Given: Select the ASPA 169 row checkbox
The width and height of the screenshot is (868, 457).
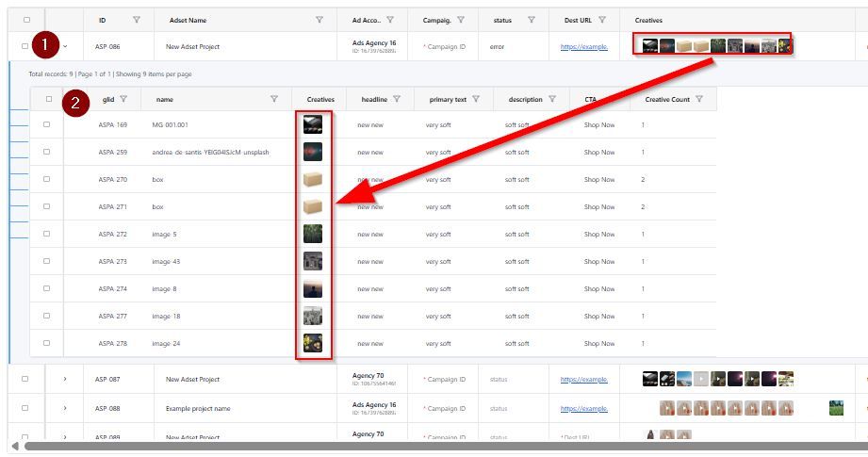Looking at the screenshot, I should [x=46, y=124].
